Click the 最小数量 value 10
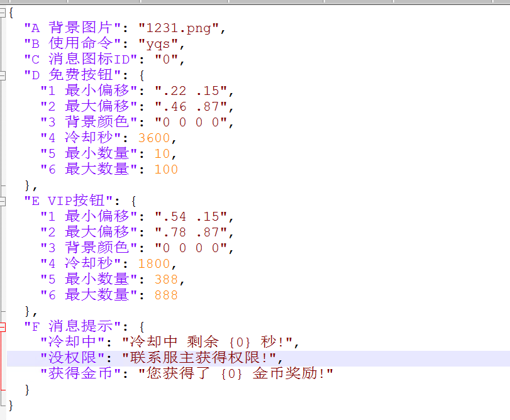 click(x=162, y=154)
